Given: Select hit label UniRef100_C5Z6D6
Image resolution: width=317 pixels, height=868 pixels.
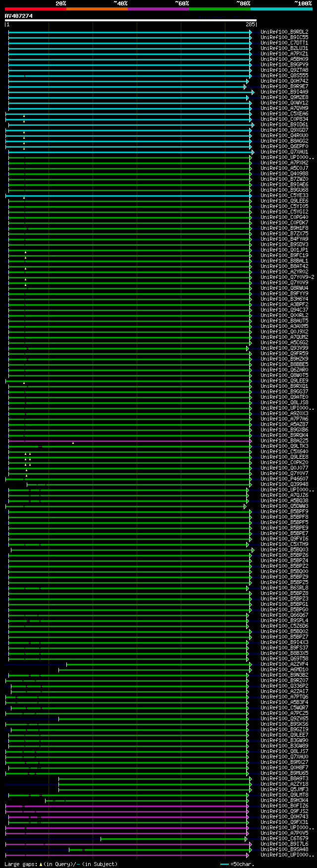Looking at the screenshot, I should [284, 626].
